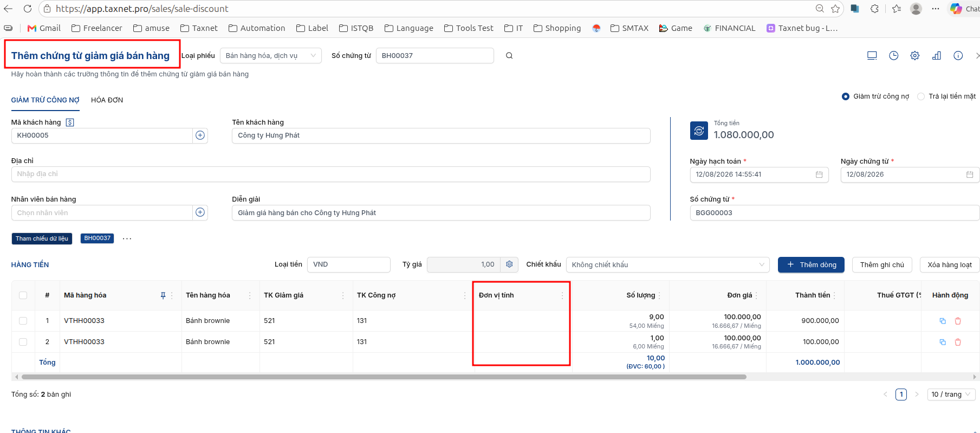Viewport: 980px width, 433px height.
Task: Delete row 1 using trash icon
Action: coord(958,321)
